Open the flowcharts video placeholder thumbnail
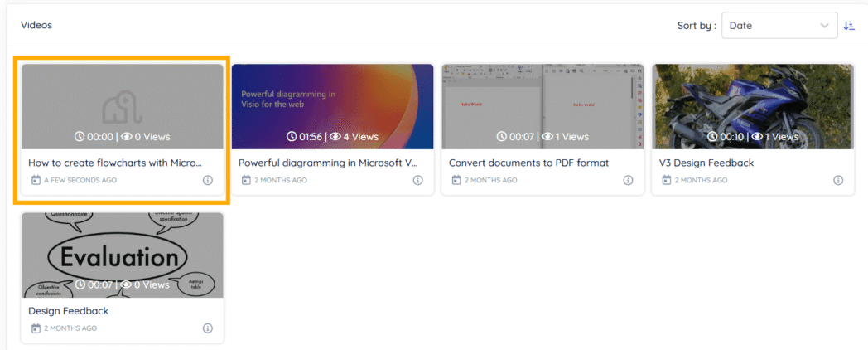868x350 pixels. click(123, 106)
